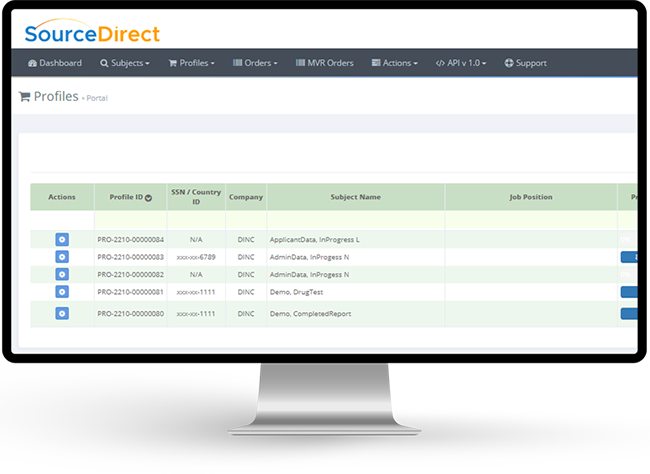Click the Subjects magnifier icon
The height and width of the screenshot is (474, 650).
click(x=104, y=63)
